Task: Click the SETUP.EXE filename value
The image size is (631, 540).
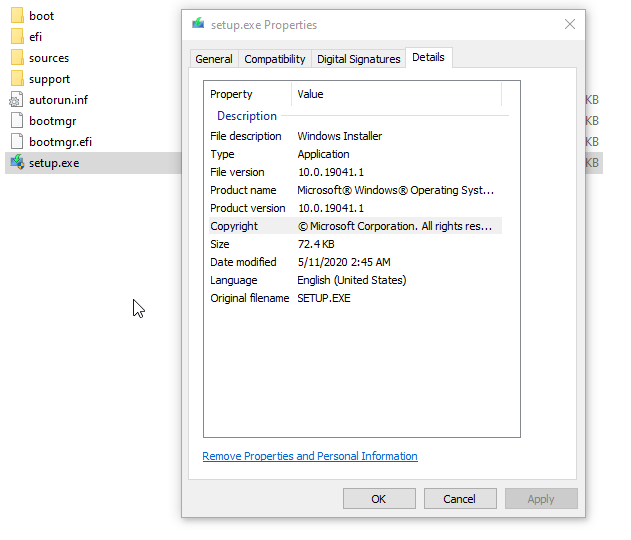Action: (324, 298)
